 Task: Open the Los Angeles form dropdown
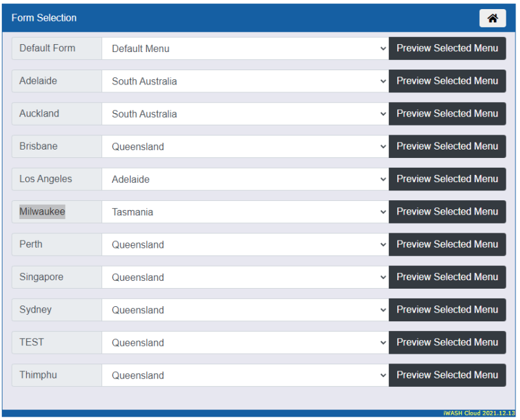pyautogui.click(x=245, y=179)
